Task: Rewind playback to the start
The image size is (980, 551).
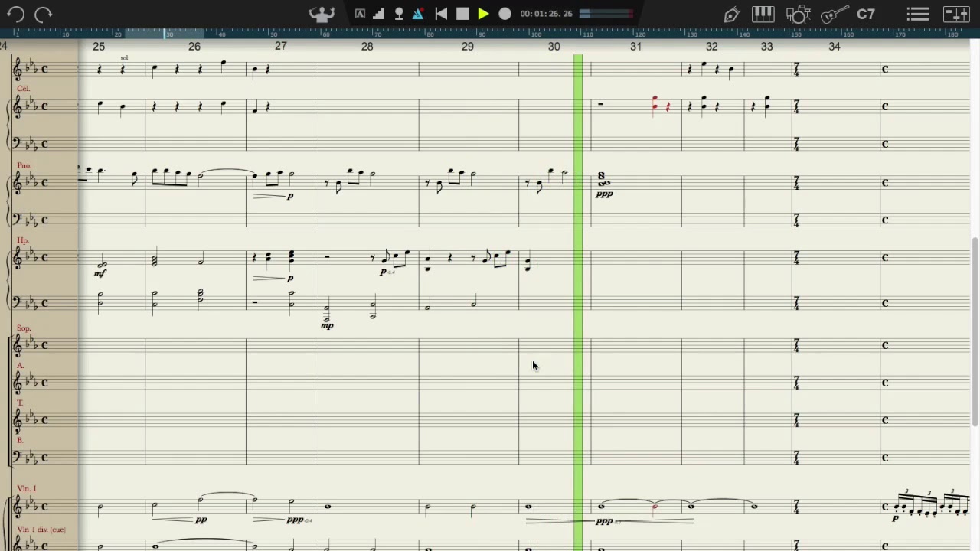Action: [441, 14]
